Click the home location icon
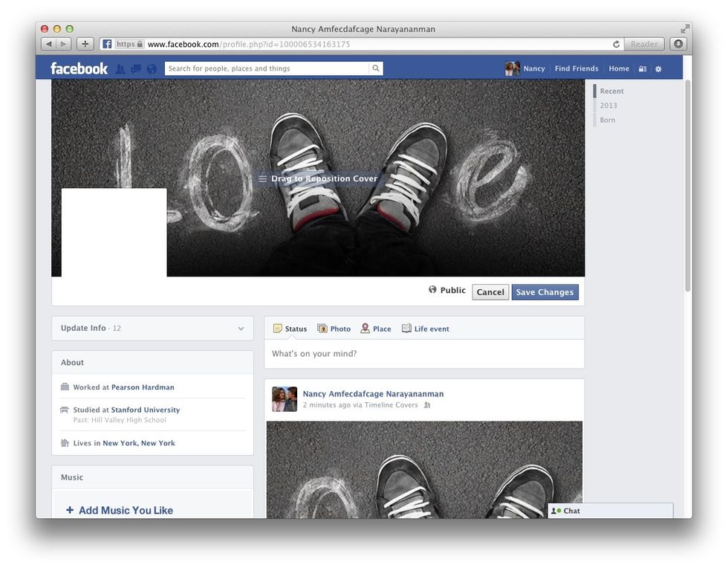The width and height of the screenshot is (728, 568). 65,443
